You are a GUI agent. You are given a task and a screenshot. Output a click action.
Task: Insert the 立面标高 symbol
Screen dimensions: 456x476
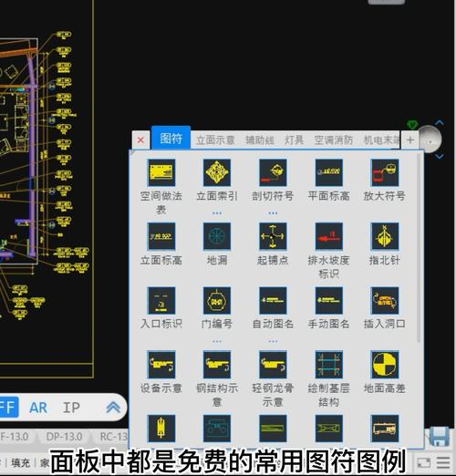161,236
